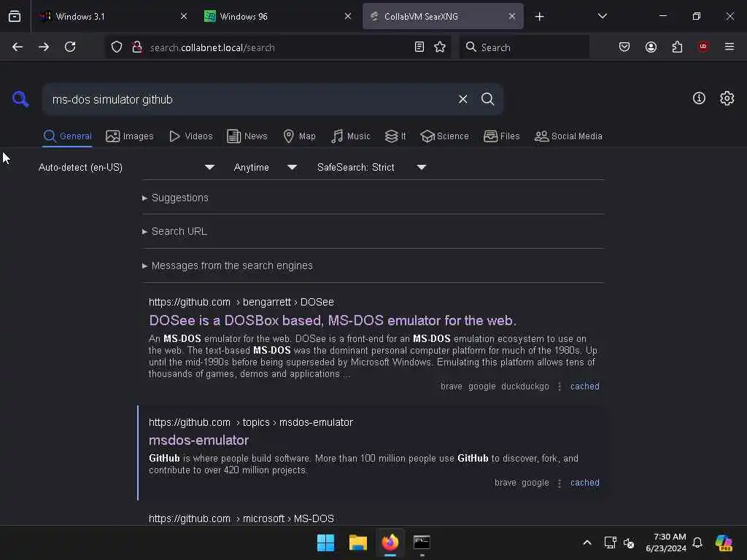The image size is (747, 560).
Task: Select the Science search category
Action: coord(444,136)
